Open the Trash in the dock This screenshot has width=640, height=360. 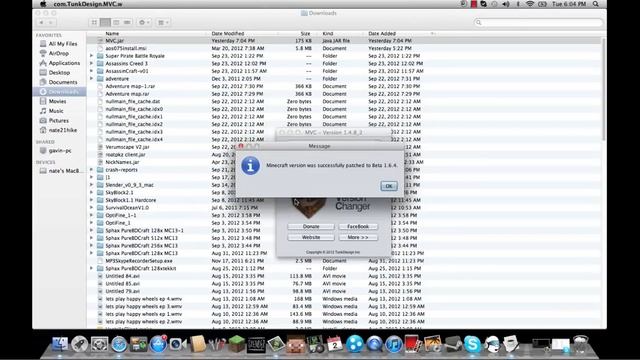[580, 344]
